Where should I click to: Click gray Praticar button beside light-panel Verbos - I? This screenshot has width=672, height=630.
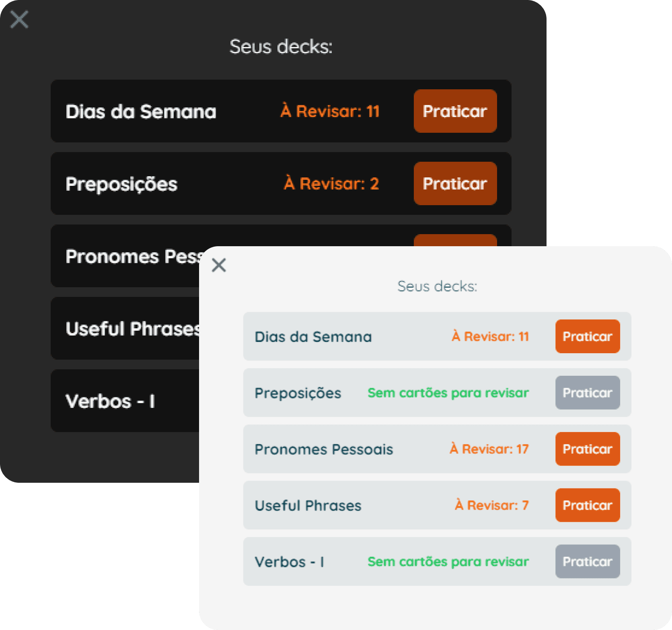[x=587, y=562]
